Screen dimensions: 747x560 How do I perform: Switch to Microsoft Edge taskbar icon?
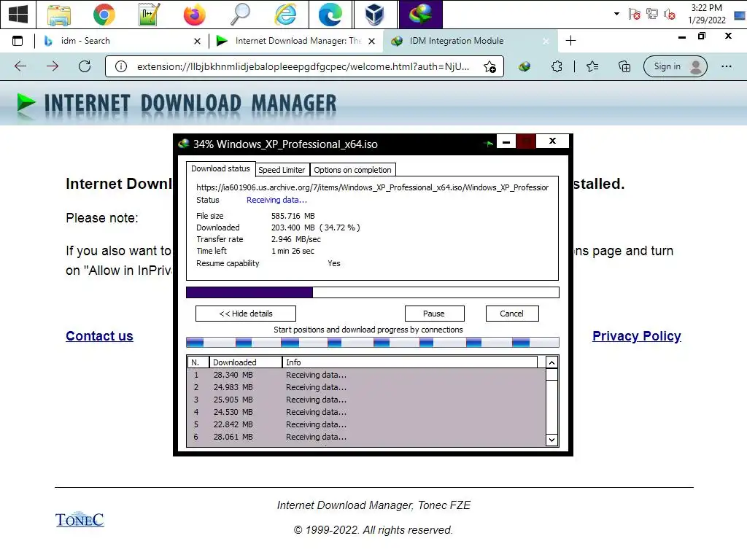tap(330, 15)
